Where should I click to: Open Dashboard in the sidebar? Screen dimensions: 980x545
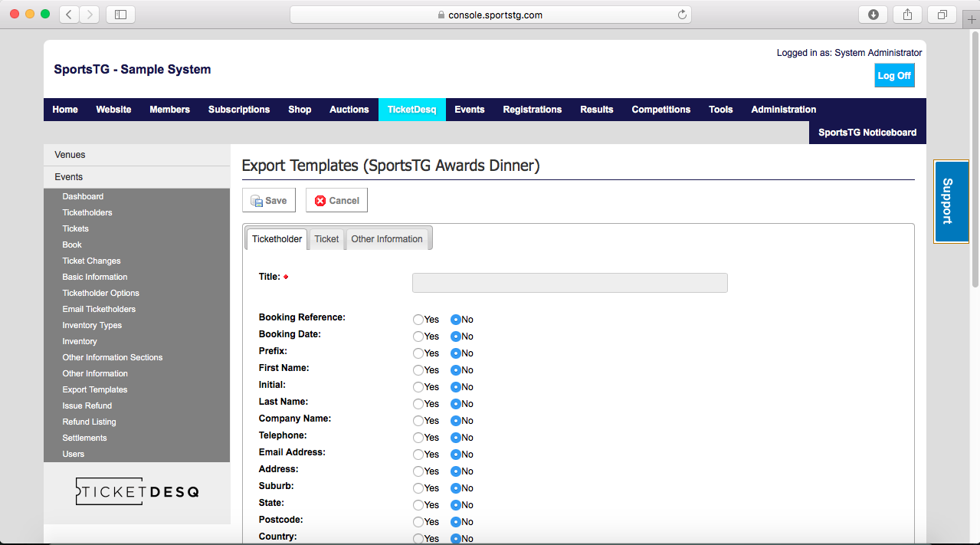click(x=83, y=197)
